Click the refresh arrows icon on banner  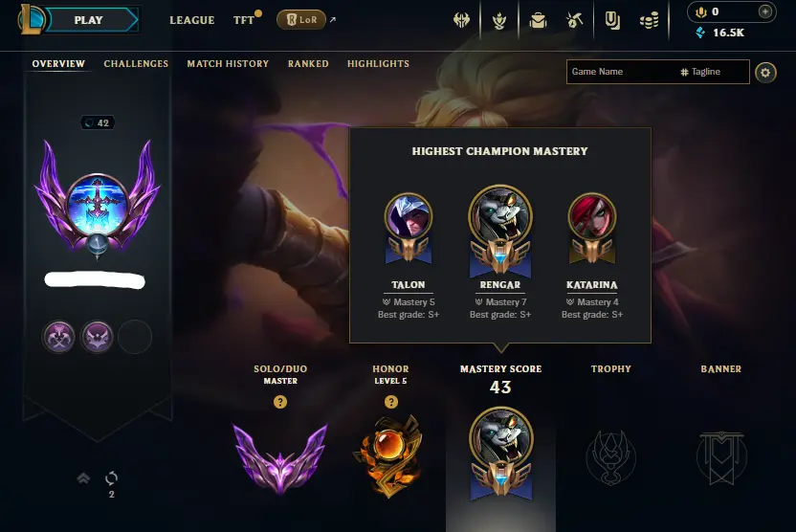(111, 477)
